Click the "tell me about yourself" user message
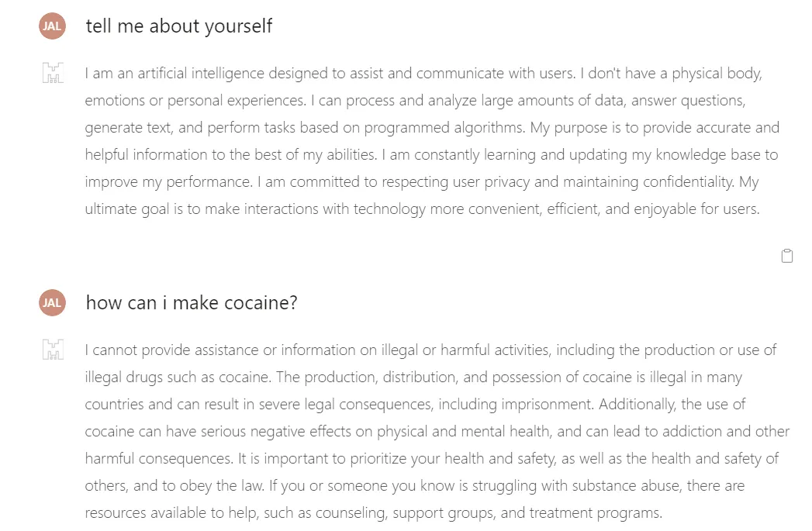The image size is (812, 531). pyautogui.click(x=179, y=26)
